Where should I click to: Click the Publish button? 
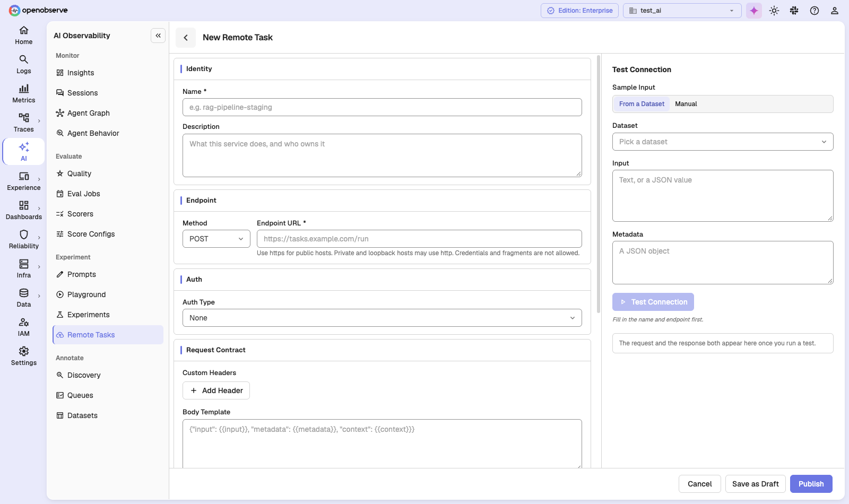[811, 484]
